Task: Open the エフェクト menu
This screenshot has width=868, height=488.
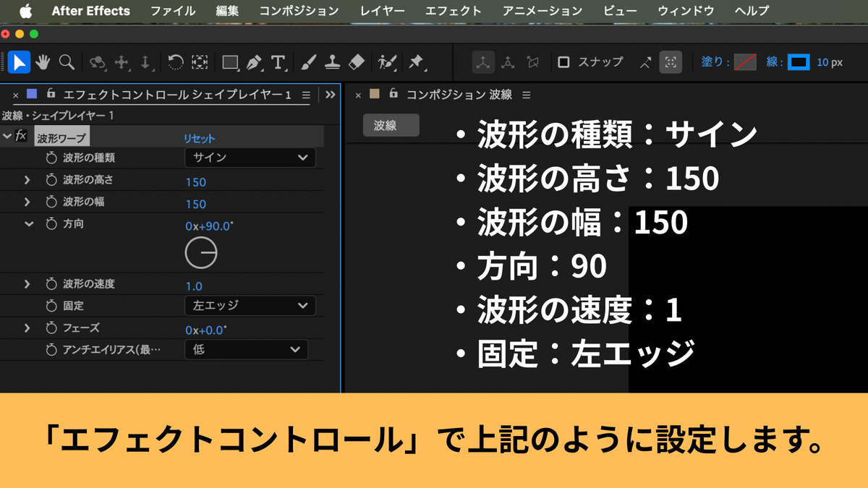Action: (x=454, y=11)
